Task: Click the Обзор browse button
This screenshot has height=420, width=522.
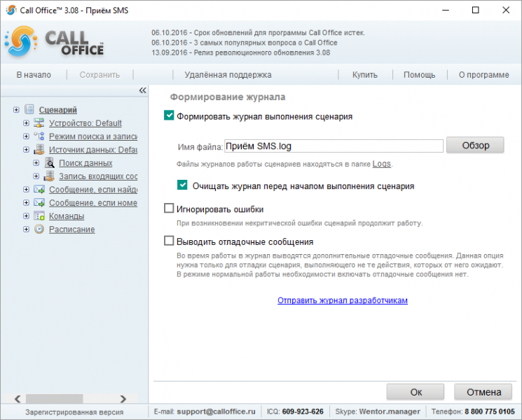Action: [x=475, y=146]
